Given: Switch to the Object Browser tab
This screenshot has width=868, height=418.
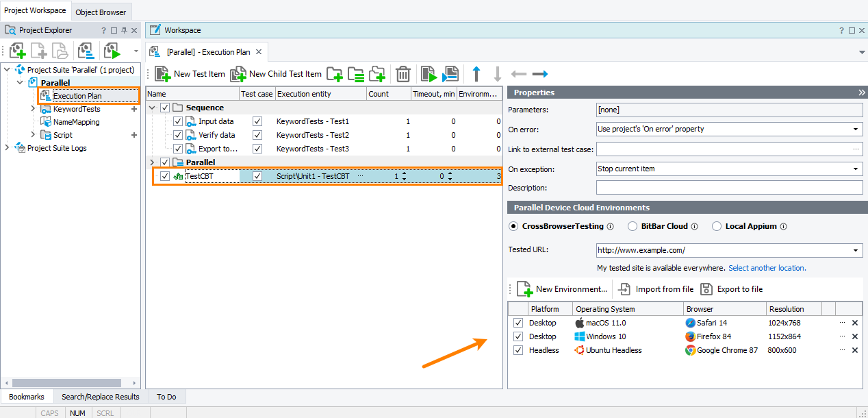Looking at the screenshot, I should click(101, 12).
